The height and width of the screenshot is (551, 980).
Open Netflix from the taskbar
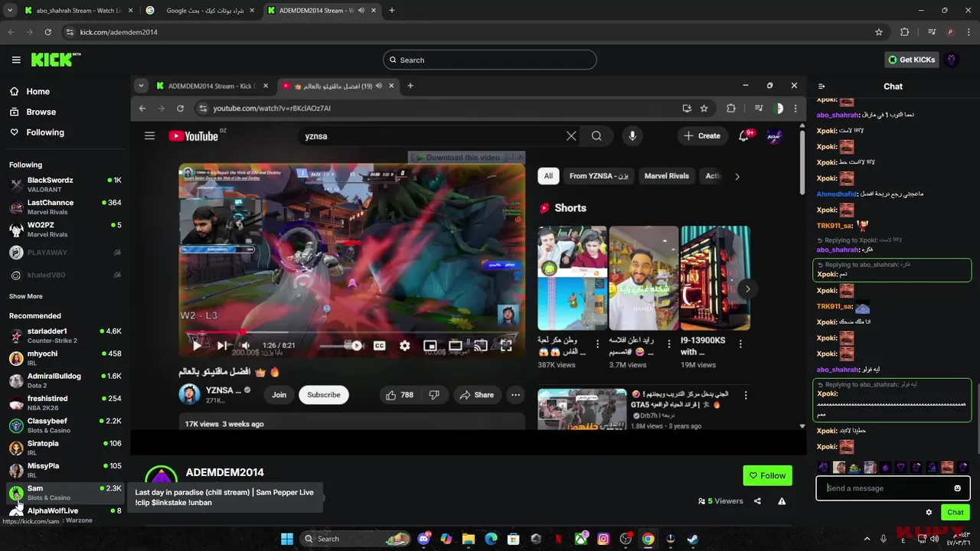[x=558, y=539]
